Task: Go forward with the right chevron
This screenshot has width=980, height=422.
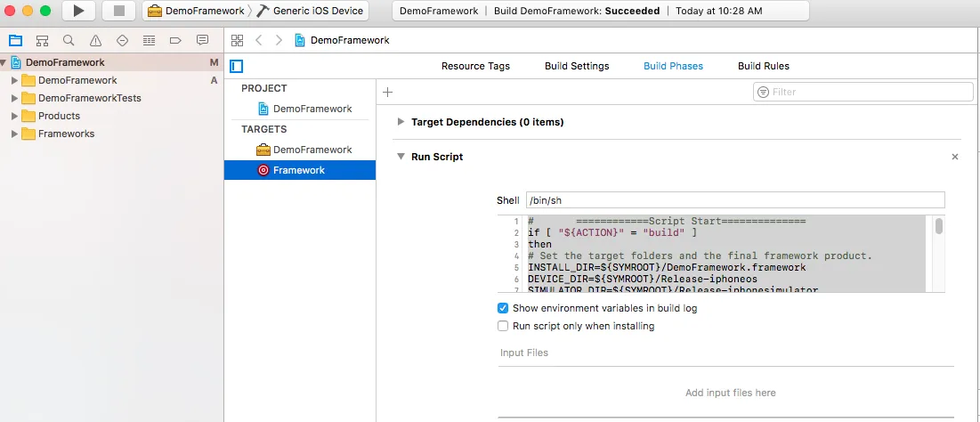Action: pyautogui.click(x=279, y=41)
